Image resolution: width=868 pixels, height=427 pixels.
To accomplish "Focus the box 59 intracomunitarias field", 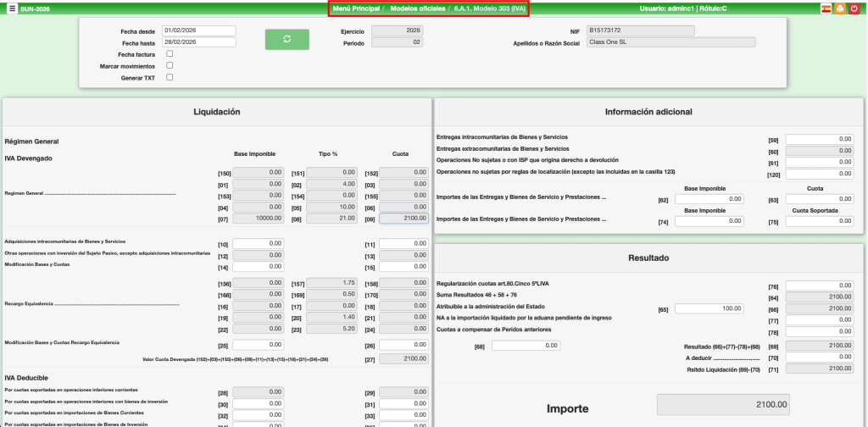I will tap(820, 139).
